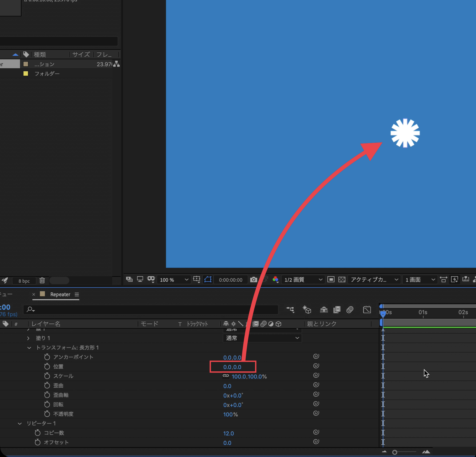
Task: Expand the 塗り 1 property group
Action: pos(28,338)
